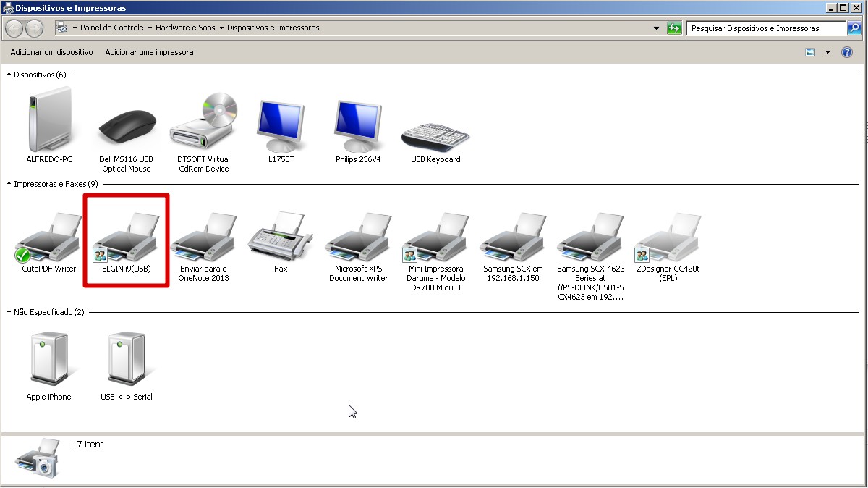The width and height of the screenshot is (868, 488).
Task: Select the CutePDF Writer printer
Action: pyautogui.click(x=49, y=238)
